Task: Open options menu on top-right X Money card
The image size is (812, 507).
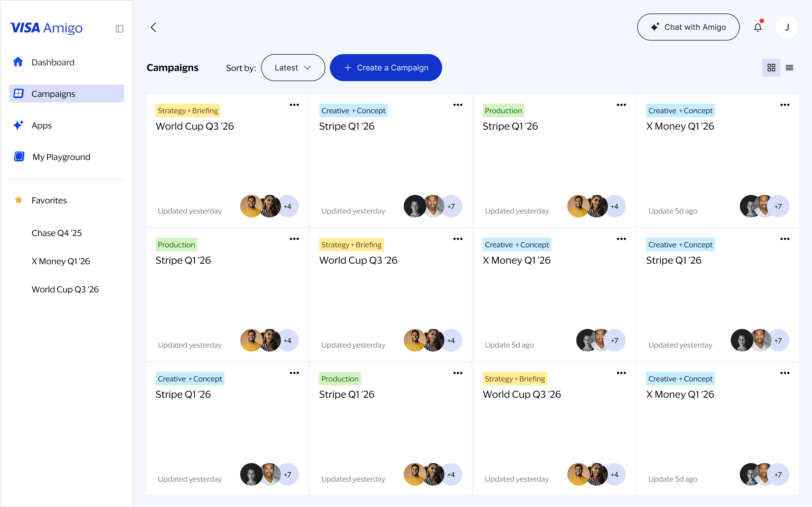Action: pos(784,105)
